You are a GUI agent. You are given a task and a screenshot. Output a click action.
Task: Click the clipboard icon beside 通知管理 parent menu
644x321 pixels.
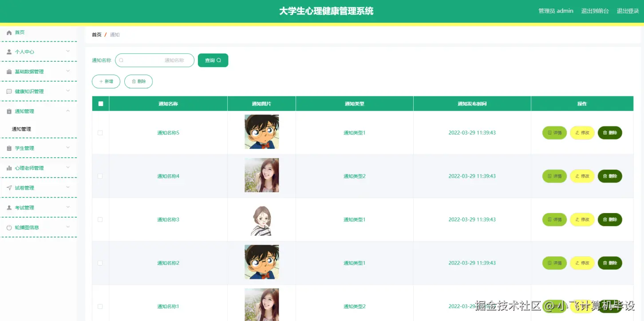9,111
